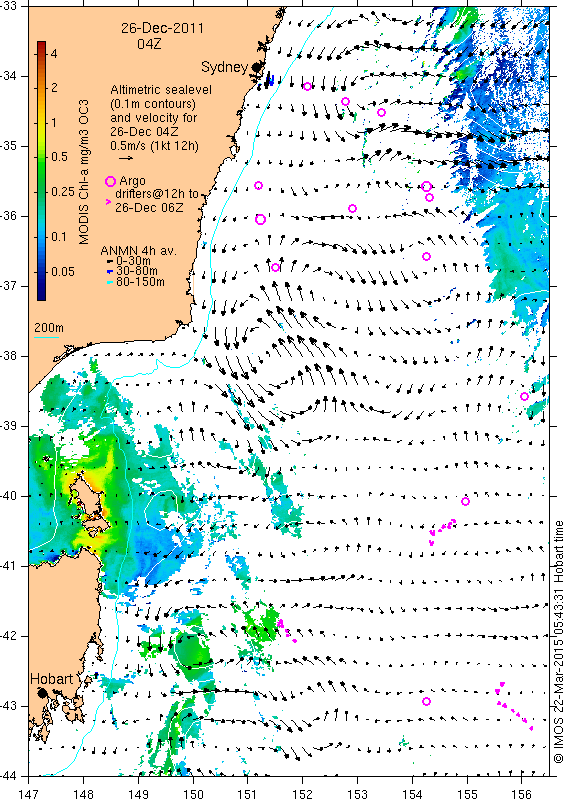Click the '0-30m' depth legend entry
Viewport: 570px width, 800px height.
pyautogui.click(x=133, y=261)
